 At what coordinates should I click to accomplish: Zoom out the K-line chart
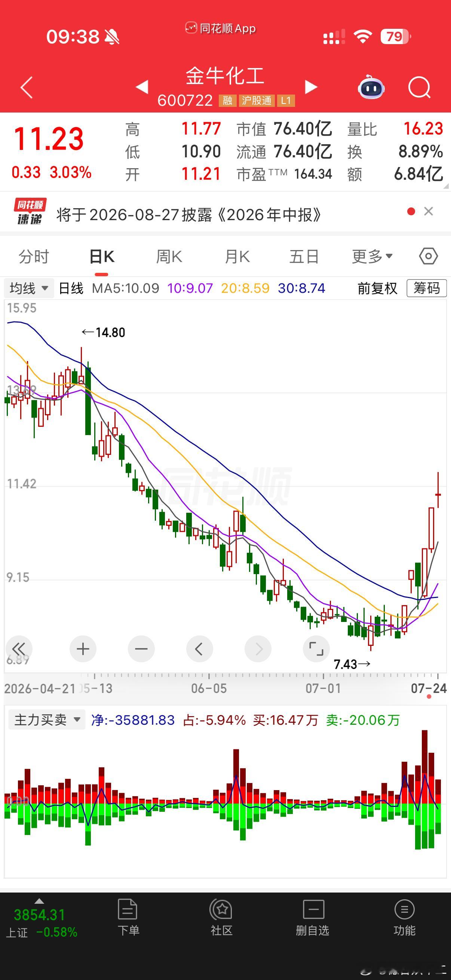click(x=141, y=649)
